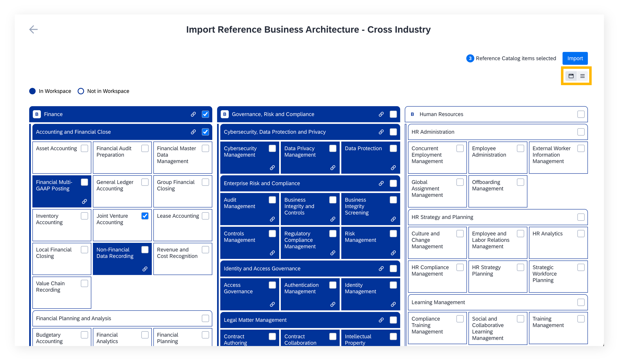Open Risk Management link icon
Viewport: 622px width, 364px height.
[393, 253]
